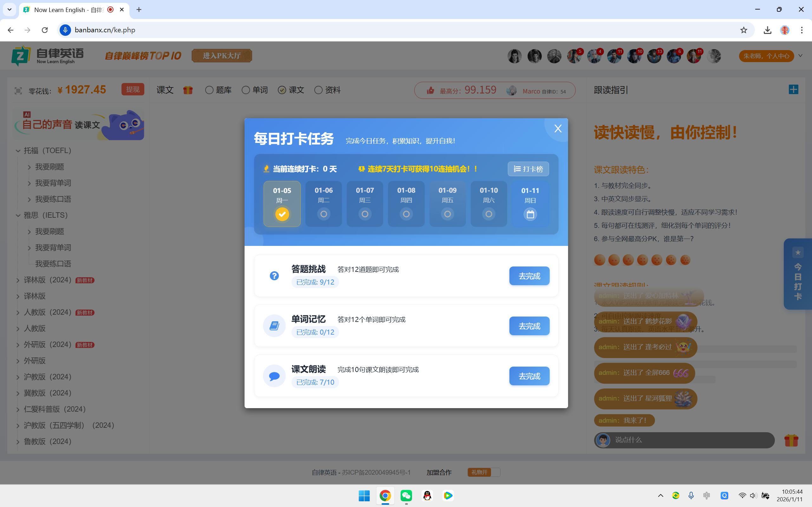Viewport: 812px width, 507px height.
Task: Click the checked 01-05 周一 check-in icon
Action: 282,214
